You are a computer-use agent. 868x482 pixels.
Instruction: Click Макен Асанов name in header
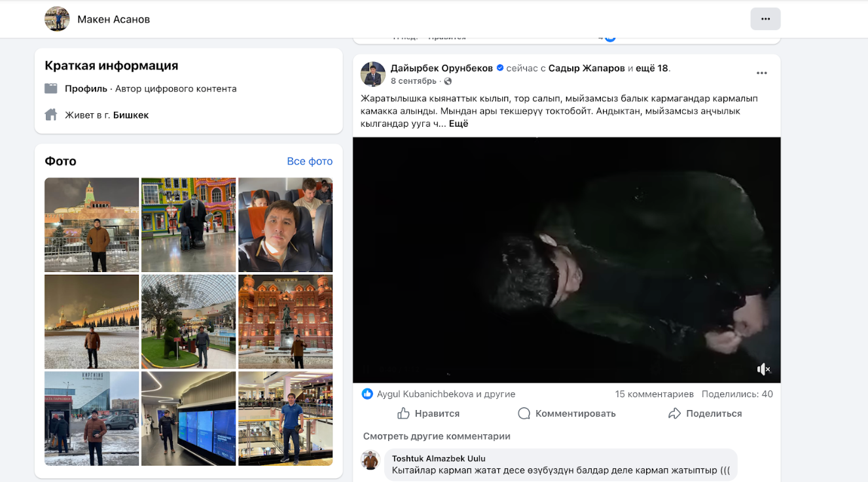click(x=113, y=20)
